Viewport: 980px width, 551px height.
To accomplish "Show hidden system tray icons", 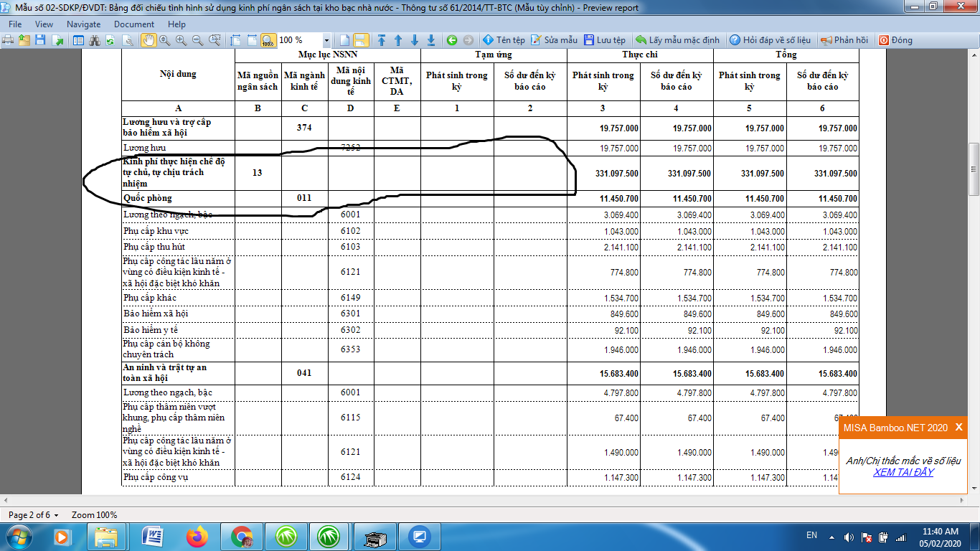I will coord(831,537).
